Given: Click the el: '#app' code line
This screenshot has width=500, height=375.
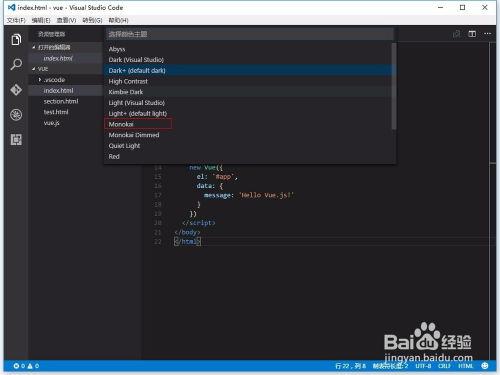Looking at the screenshot, I should point(217,177).
